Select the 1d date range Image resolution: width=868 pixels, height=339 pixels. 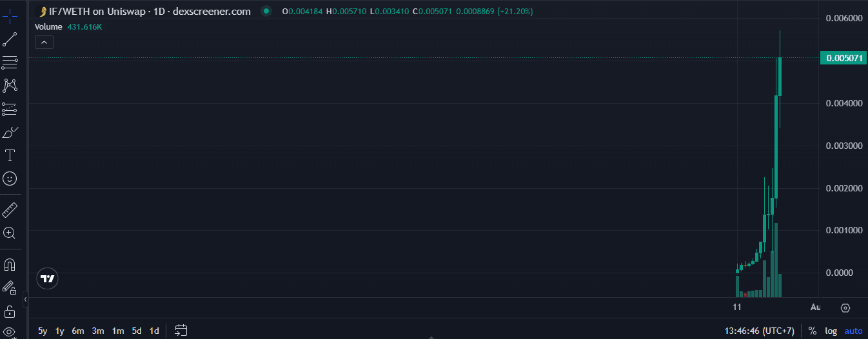(154, 331)
